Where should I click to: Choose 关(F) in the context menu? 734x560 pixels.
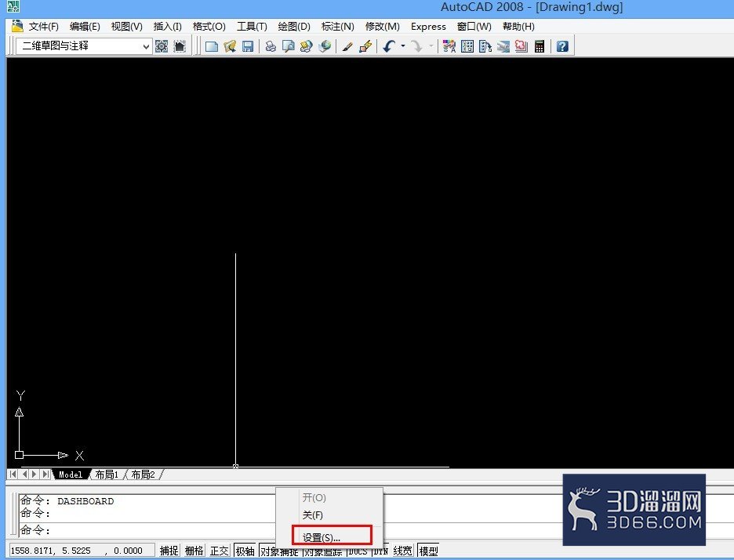[329, 515]
